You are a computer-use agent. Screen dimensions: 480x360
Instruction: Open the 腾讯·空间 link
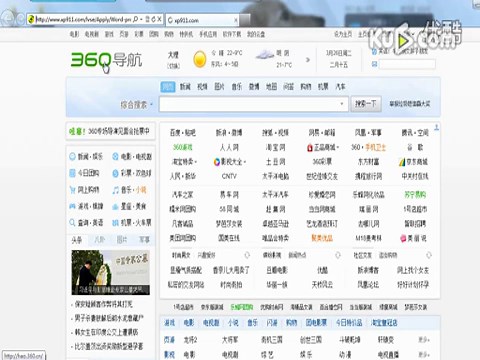tap(415, 133)
